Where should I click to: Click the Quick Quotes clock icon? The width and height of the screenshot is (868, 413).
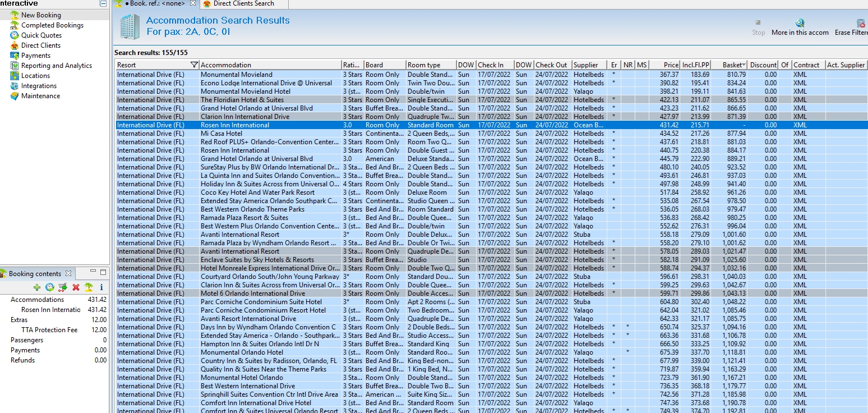[x=15, y=35]
